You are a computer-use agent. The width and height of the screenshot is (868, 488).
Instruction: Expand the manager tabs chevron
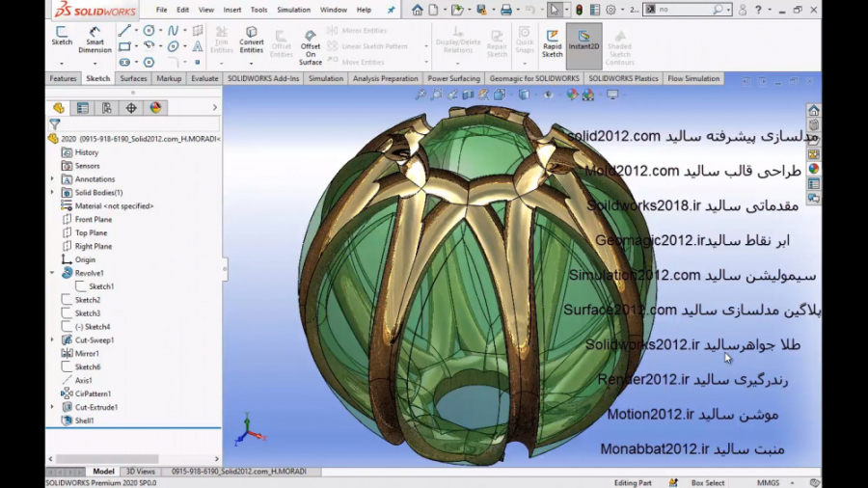(215, 107)
